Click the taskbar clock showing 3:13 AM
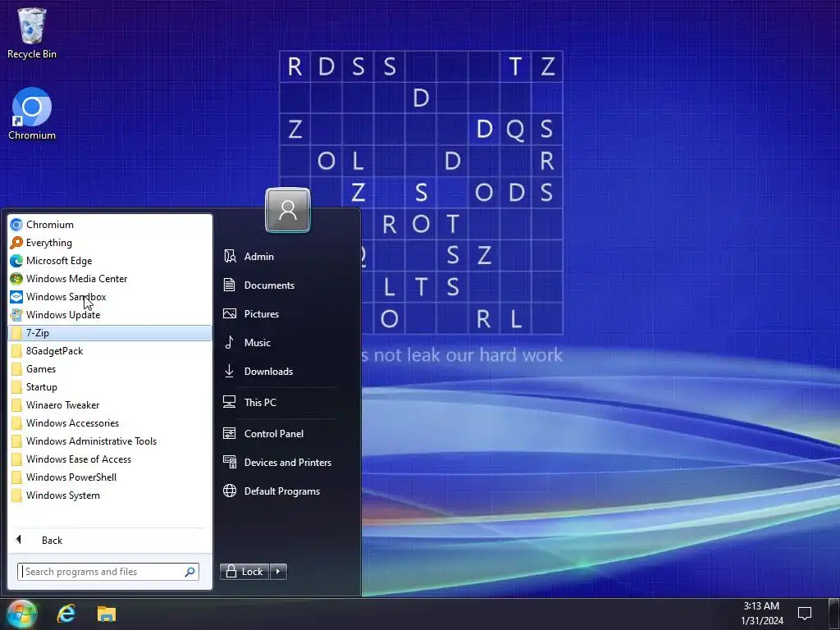This screenshot has height=630, width=840. pyautogui.click(x=762, y=614)
